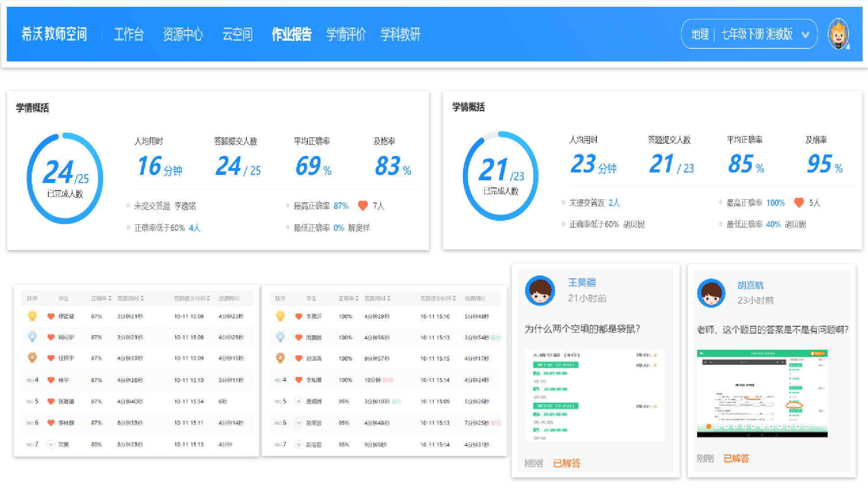Click the 希沃教师空间 logo
Screen dimensions: 868x488
point(54,34)
